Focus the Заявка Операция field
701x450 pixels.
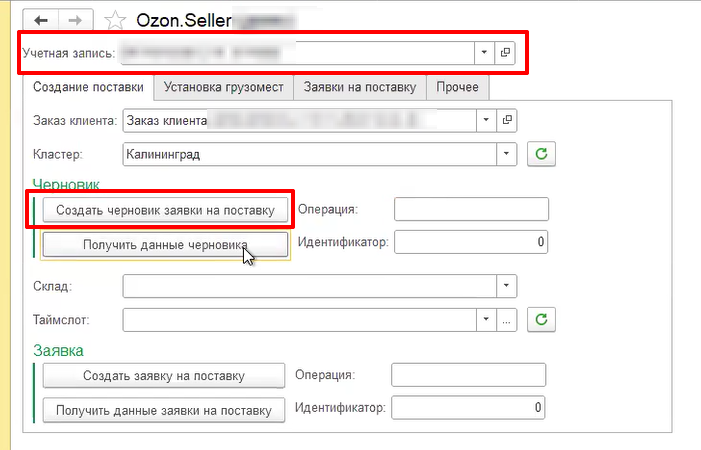(x=469, y=374)
